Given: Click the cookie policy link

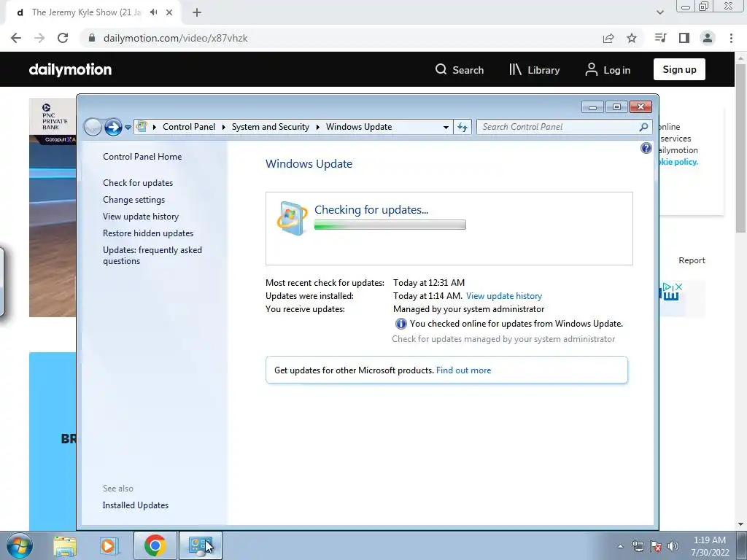Looking at the screenshot, I should click(x=678, y=162).
